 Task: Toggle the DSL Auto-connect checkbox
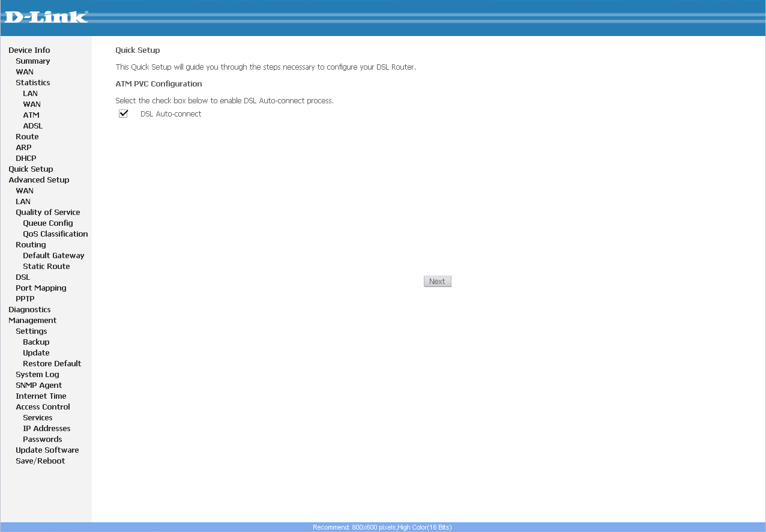pos(124,113)
